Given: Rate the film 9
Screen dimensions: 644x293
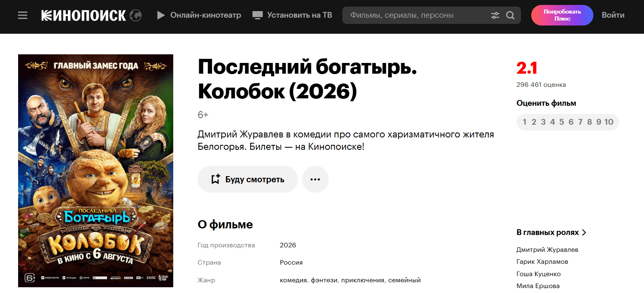Looking at the screenshot, I should 599,122.
